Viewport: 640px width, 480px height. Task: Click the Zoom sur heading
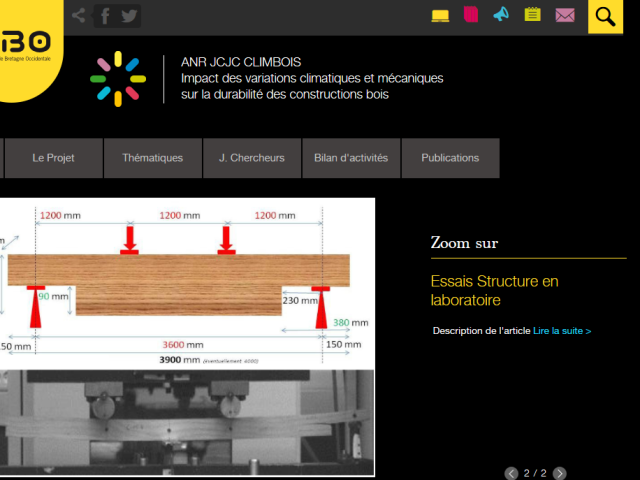pos(464,243)
